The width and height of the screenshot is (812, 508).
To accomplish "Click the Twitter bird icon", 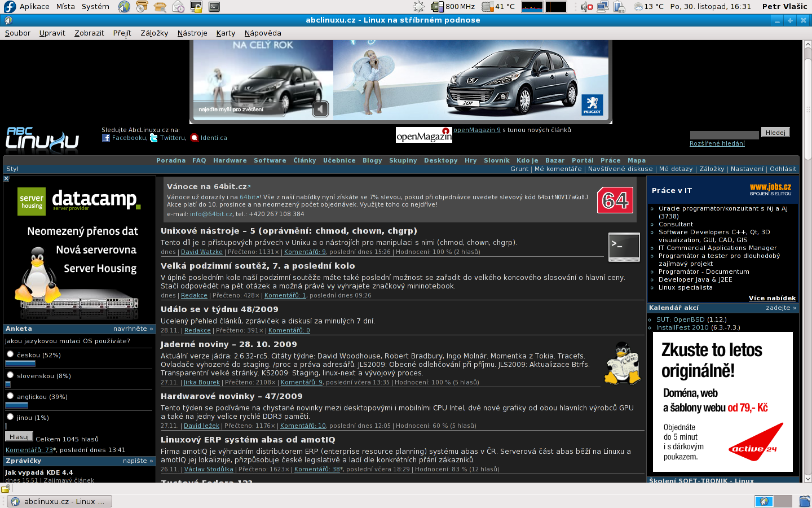I will [154, 138].
